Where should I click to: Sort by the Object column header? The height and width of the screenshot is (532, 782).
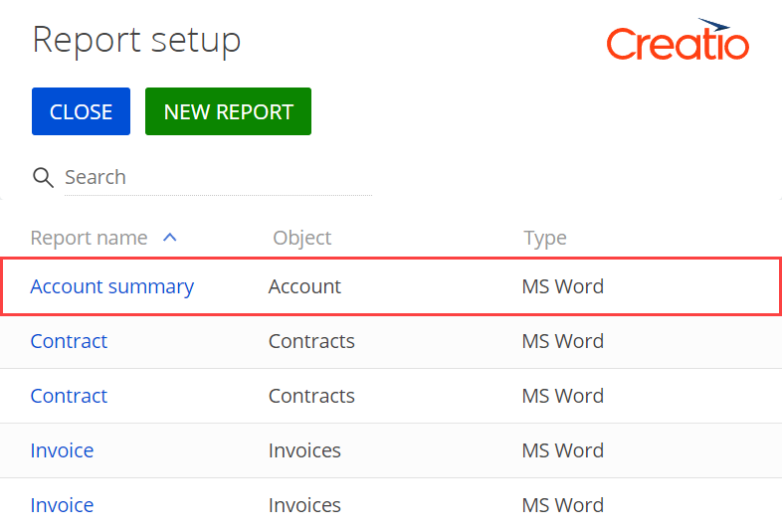tap(301, 238)
